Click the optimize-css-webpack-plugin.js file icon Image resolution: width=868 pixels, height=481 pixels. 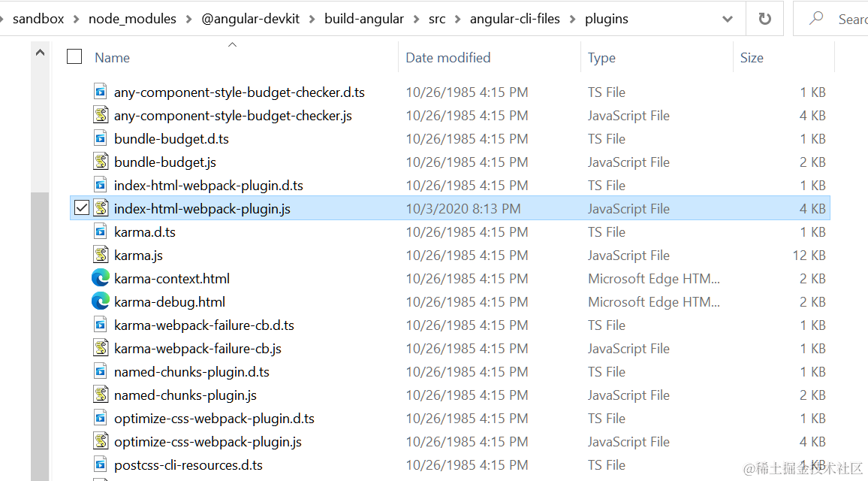pos(100,440)
